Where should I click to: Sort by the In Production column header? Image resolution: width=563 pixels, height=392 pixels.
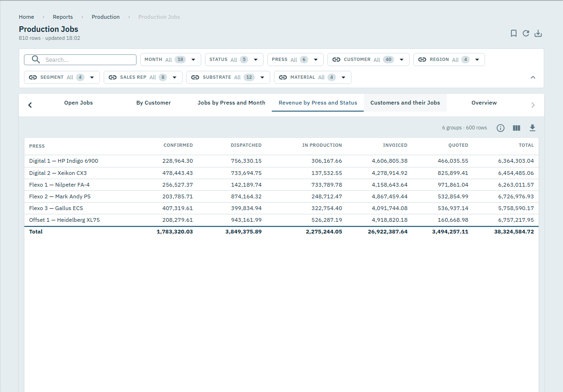click(322, 145)
